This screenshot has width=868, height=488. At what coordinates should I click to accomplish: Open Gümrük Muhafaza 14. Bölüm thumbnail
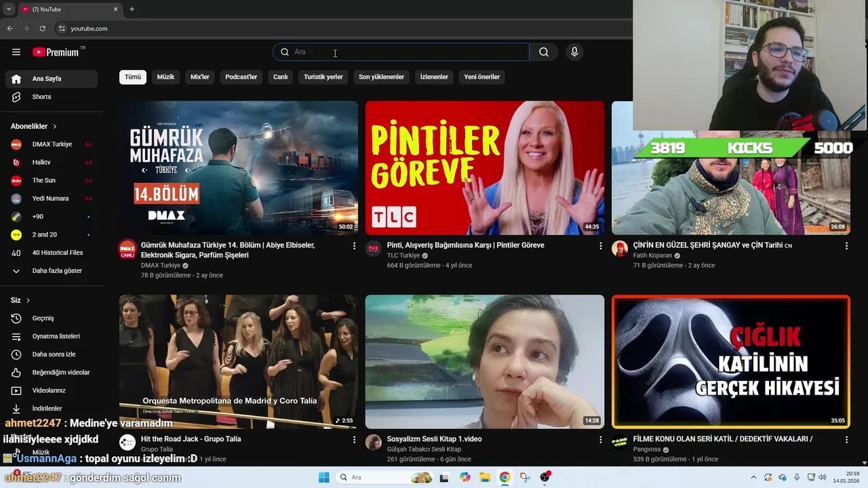pos(239,168)
